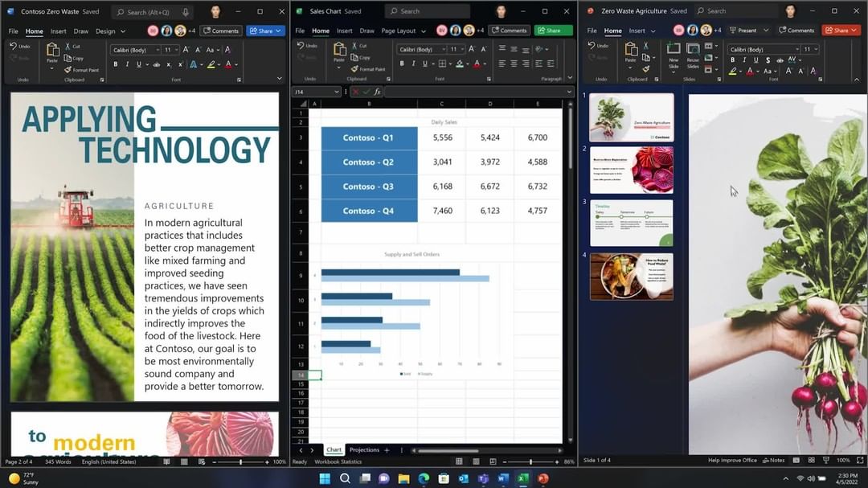868x488 pixels.
Task: Open Comments in the PowerPoint window
Action: [x=796, y=31]
